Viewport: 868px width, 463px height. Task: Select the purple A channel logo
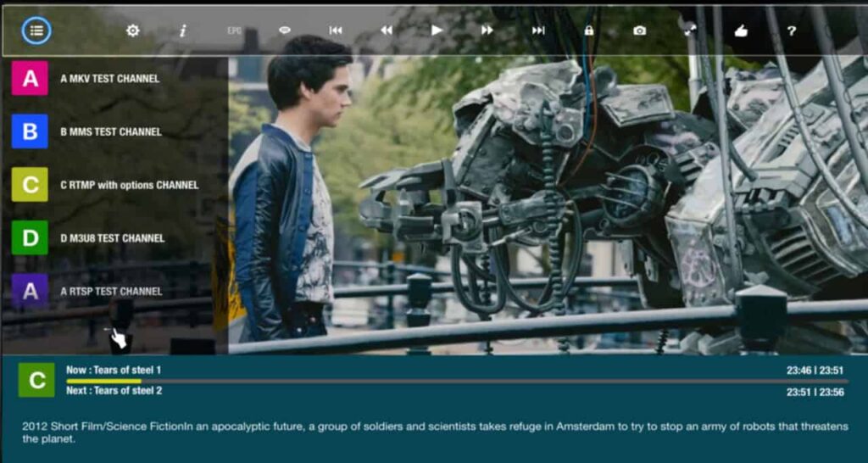[30, 291]
